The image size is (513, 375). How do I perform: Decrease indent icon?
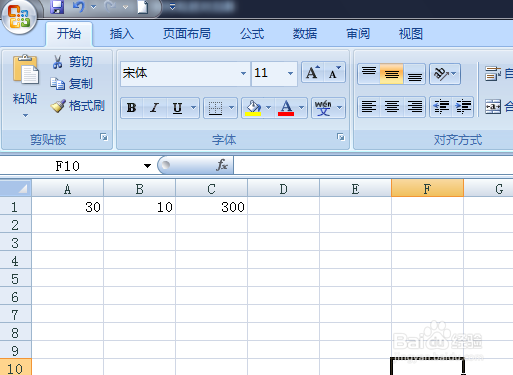tap(441, 107)
